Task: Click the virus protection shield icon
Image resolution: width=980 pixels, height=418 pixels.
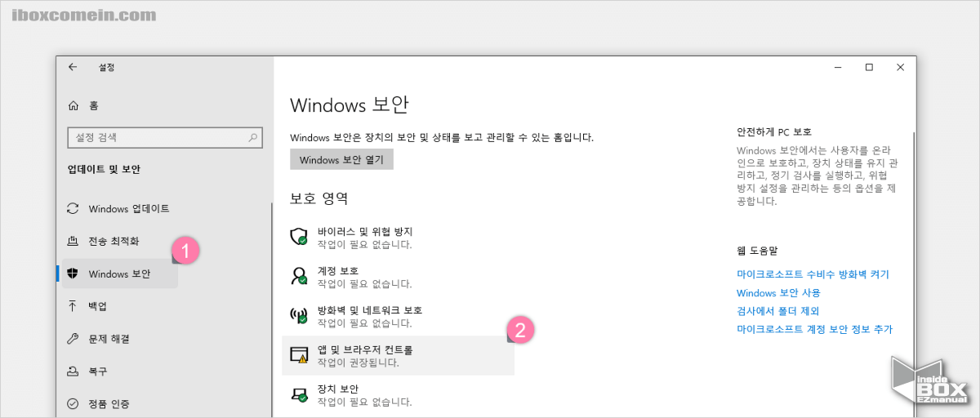Action: (x=299, y=237)
